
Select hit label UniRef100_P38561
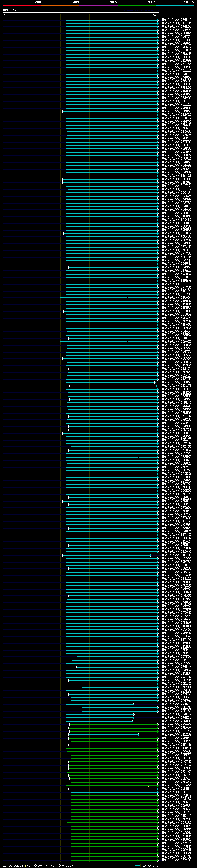pyautogui.click(x=177, y=355)
